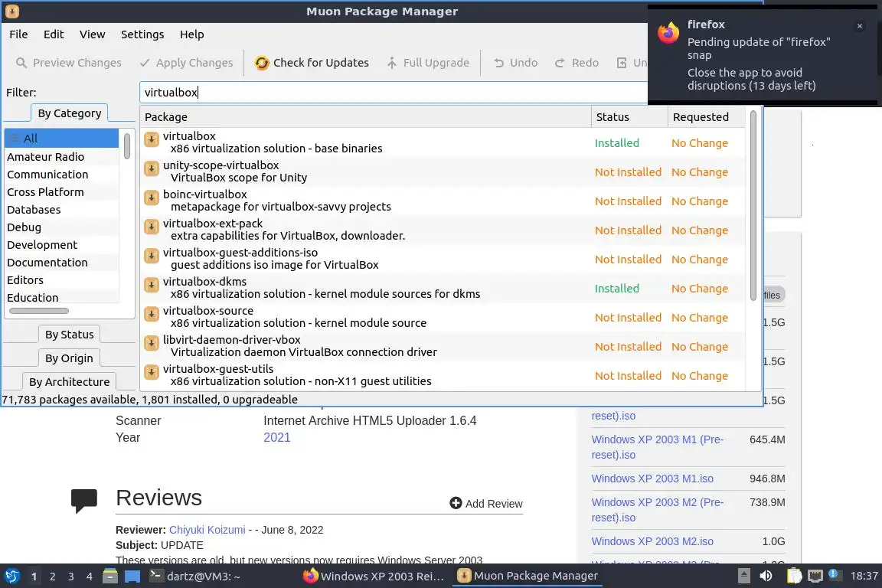Click the package icon beside virtualbox-guest-utils
This screenshot has width=882, height=588.
(152, 373)
